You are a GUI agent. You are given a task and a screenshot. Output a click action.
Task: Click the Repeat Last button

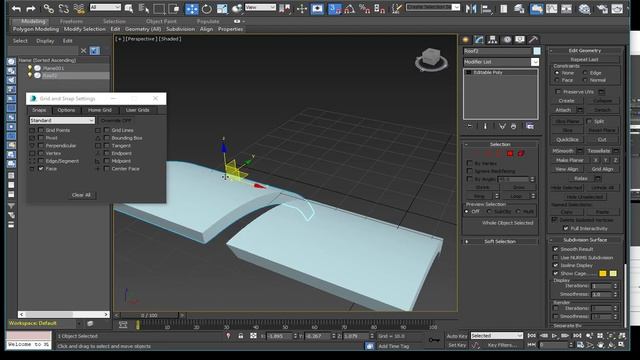coord(584,60)
